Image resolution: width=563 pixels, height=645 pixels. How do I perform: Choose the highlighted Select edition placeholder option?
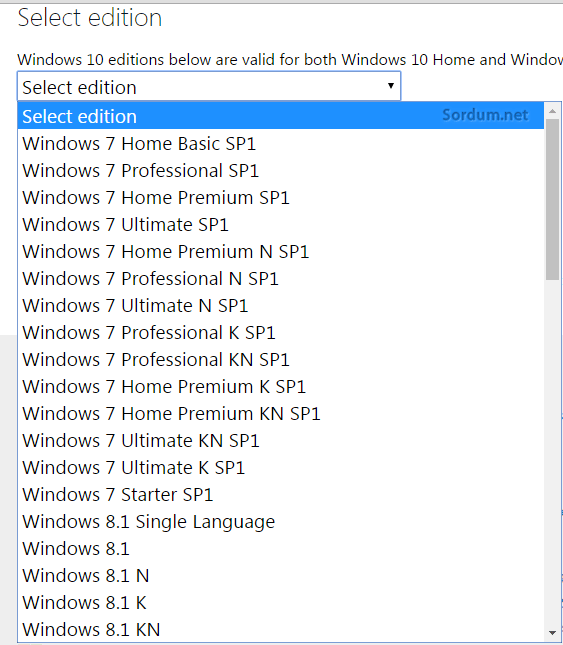pos(281,116)
